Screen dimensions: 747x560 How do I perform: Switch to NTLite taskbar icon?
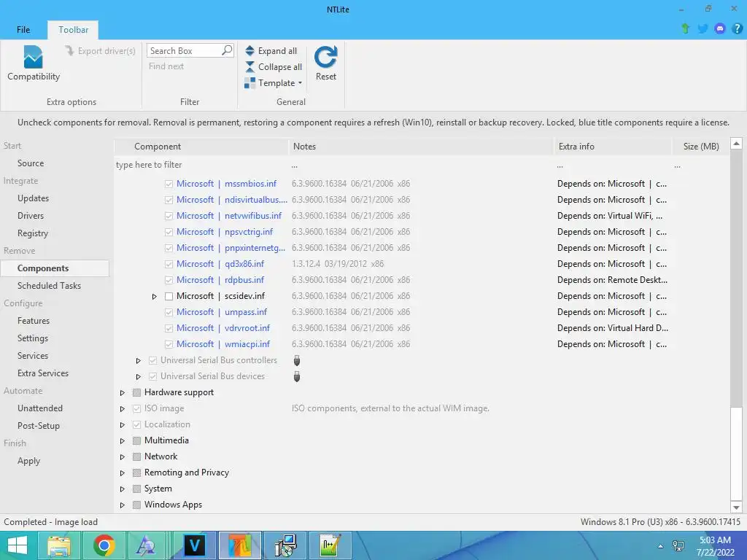tap(239, 545)
